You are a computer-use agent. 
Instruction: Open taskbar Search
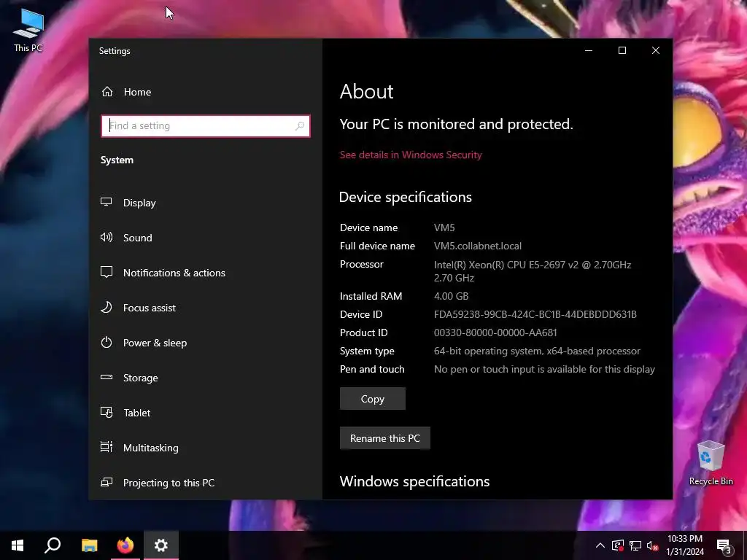tap(53, 545)
